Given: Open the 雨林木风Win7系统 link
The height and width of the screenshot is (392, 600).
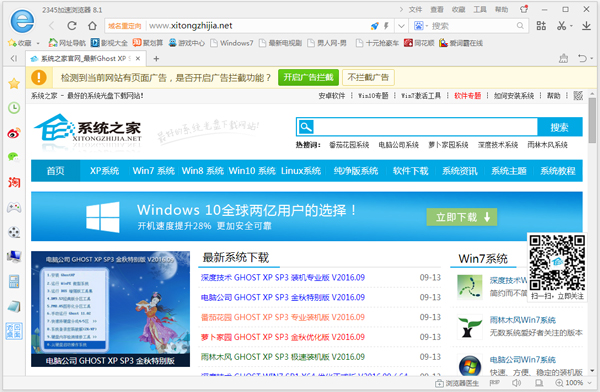Looking at the screenshot, I should pyautogui.click(x=523, y=320).
